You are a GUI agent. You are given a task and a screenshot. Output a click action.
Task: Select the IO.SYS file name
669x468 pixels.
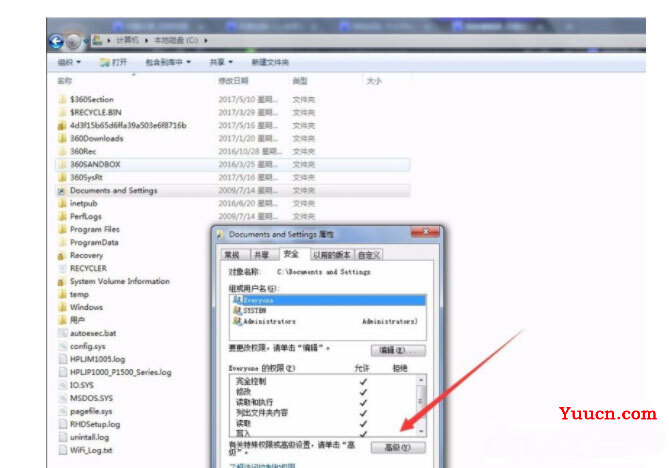pos(82,385)
